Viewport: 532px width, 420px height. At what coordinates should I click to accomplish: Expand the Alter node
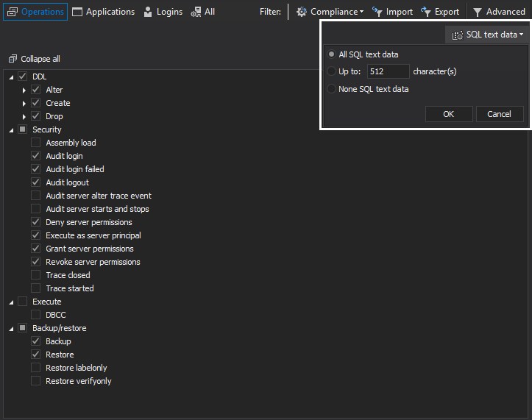point(24,90)
